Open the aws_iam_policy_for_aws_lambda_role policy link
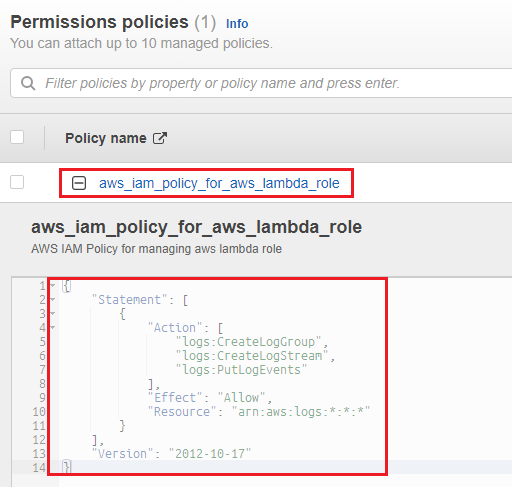This screenshot has width=512, height=487. point(219,183)
